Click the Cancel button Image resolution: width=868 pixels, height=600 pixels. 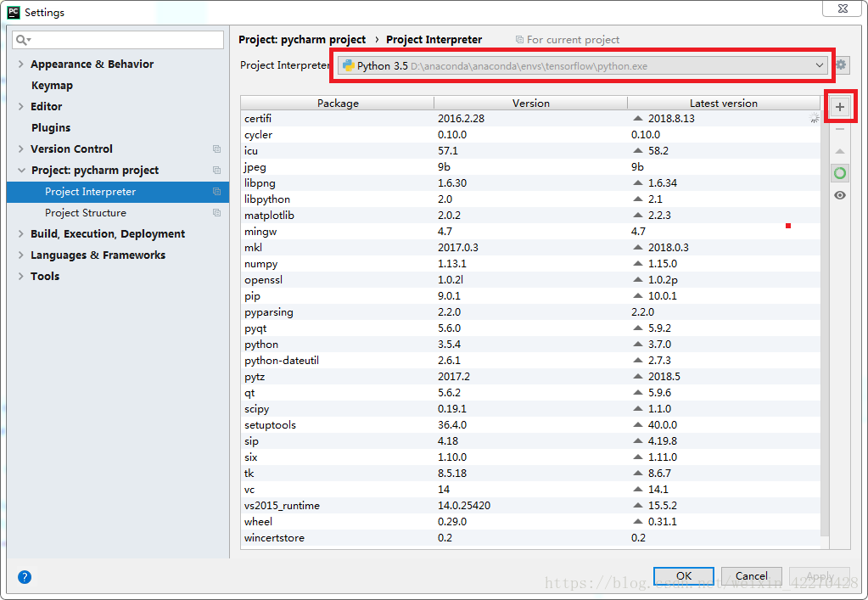click(751, 575)
